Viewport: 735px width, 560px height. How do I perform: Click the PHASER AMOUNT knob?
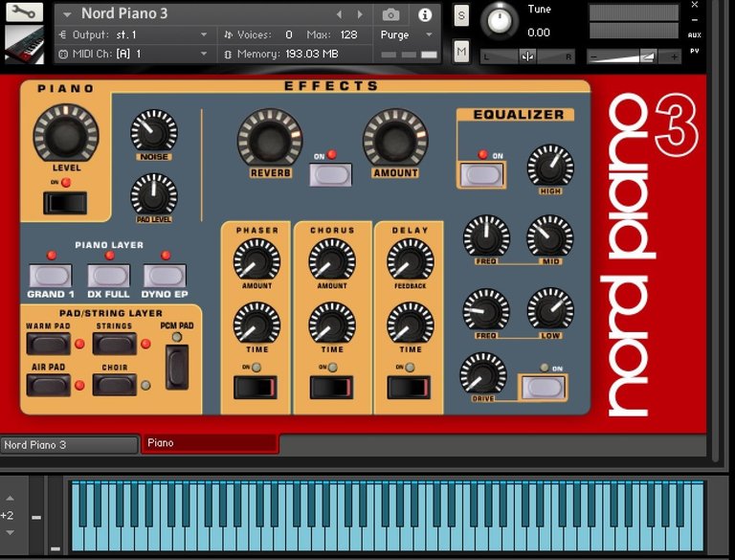pos(256,259)
